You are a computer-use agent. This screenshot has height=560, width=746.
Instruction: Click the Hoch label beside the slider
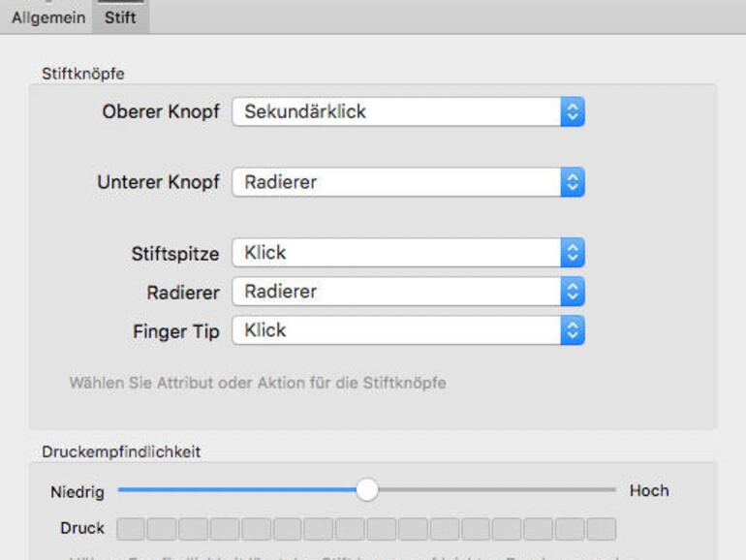pyautogui.click(x=649, y=491)
